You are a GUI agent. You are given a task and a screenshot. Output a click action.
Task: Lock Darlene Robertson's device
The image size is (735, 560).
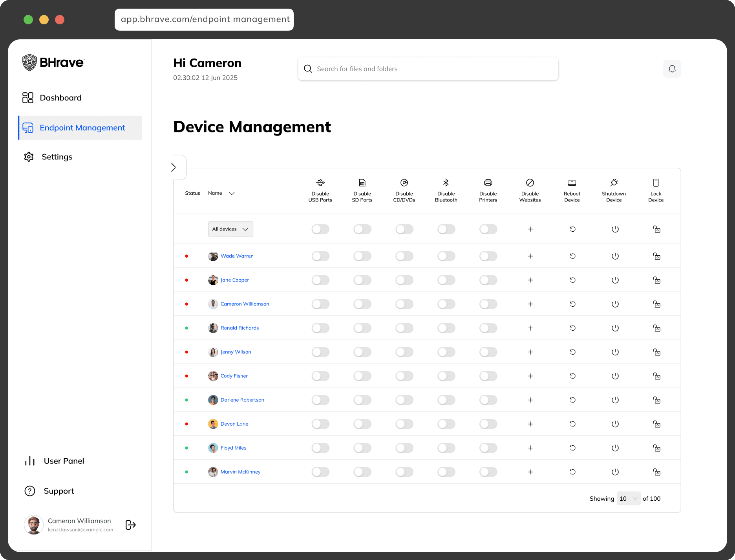pos(656,400)
